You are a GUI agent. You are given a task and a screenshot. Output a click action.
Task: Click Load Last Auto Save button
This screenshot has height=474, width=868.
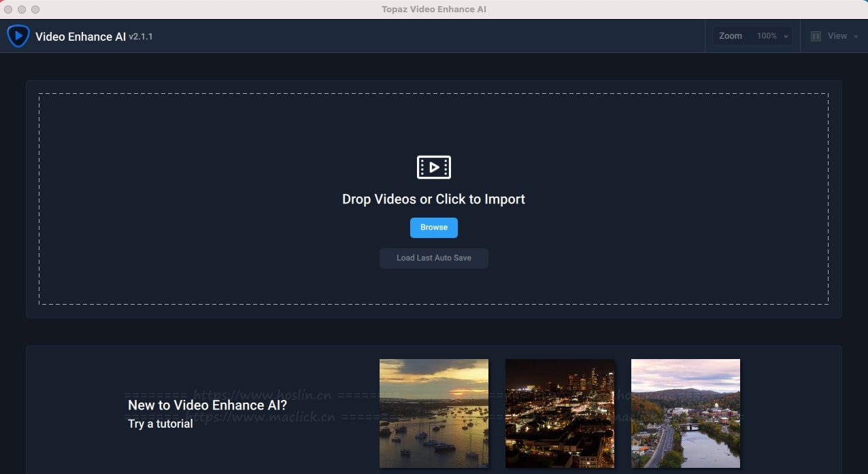(434, 258)
